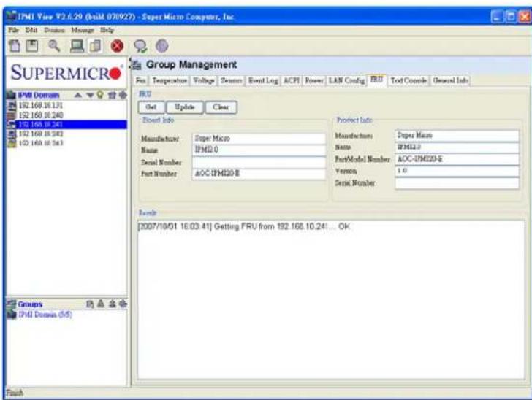Click the last diamond icon in Groups header

(123, 304)
